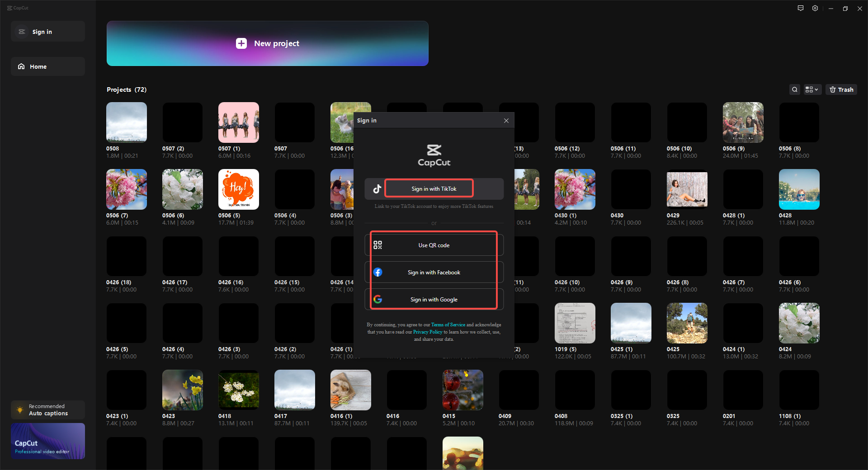Click the project name "0428 (1)"
868x470 pixels.
click(x=734, y=215)
